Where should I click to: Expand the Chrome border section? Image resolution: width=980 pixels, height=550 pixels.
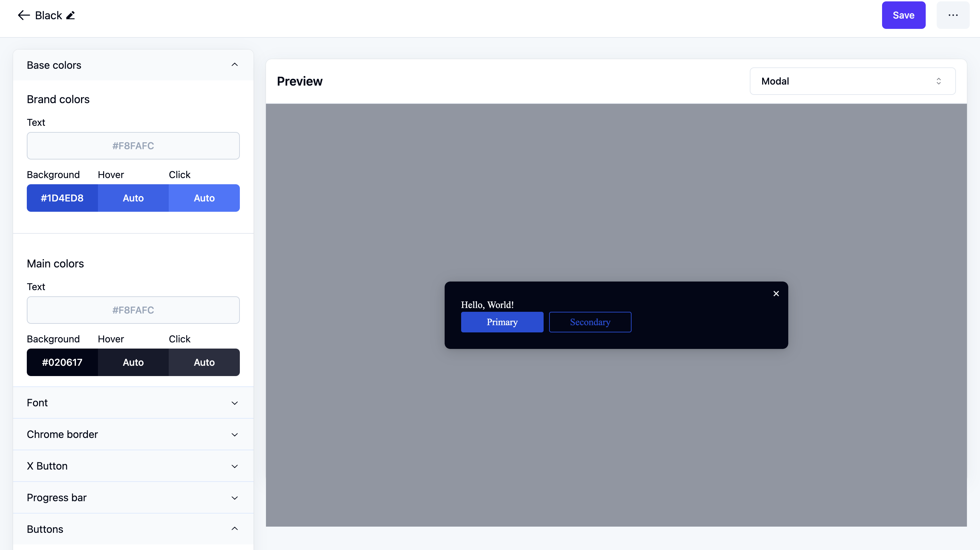click(235, 434)
